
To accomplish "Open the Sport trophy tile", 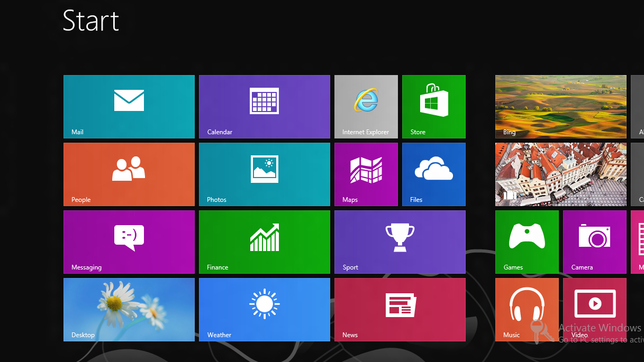I will click(x=400, y=242).
